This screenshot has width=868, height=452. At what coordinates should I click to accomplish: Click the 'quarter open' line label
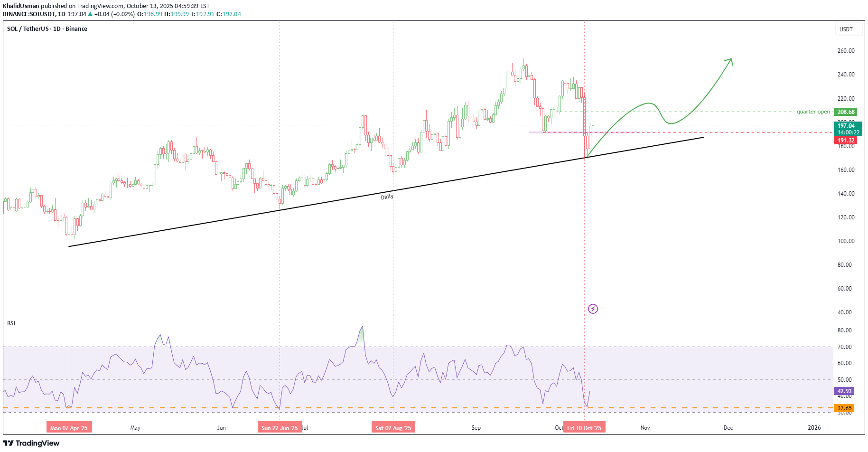click(813, 112)
